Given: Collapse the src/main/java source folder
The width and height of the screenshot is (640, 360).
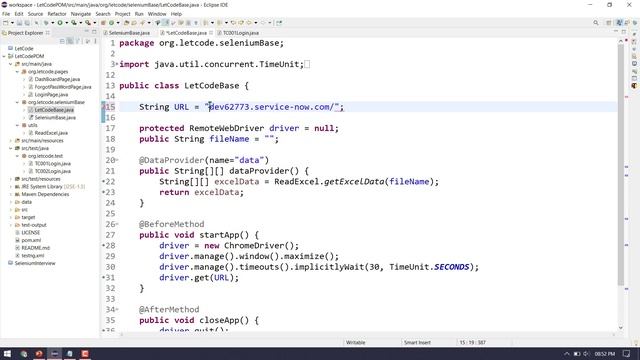Looking at the screenshot, I should point(11,64).
